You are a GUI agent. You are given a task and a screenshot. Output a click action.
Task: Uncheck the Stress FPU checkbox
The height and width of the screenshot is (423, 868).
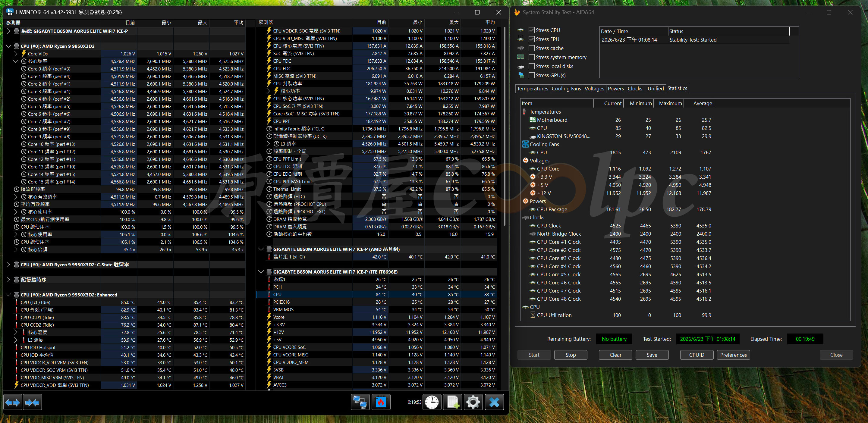pyautogui.click(x=532, y=39)
